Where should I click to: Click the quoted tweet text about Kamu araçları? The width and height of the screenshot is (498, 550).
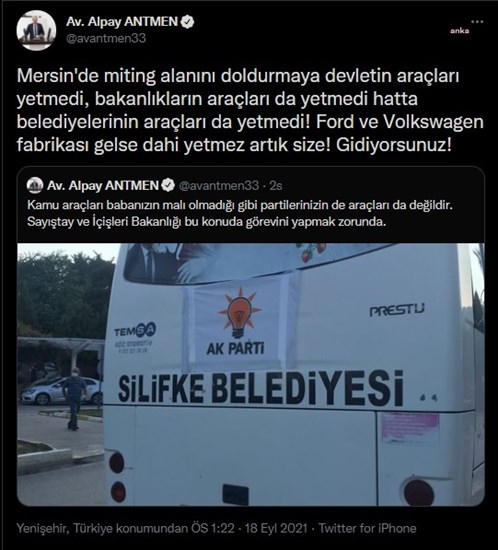(x=240, y=213)
